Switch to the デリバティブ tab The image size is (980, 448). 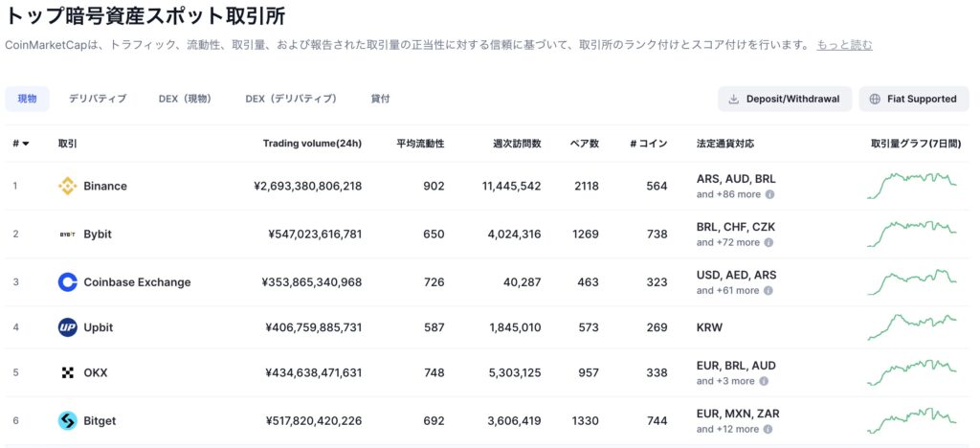click(98, 99)
